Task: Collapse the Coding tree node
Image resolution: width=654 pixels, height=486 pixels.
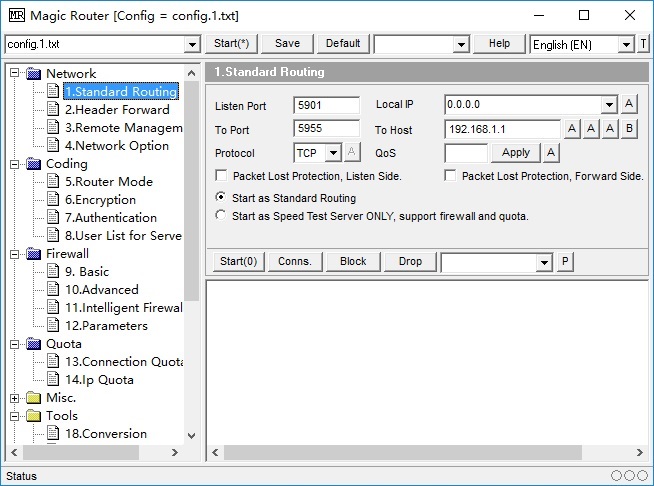Action: tap(15, 164)
